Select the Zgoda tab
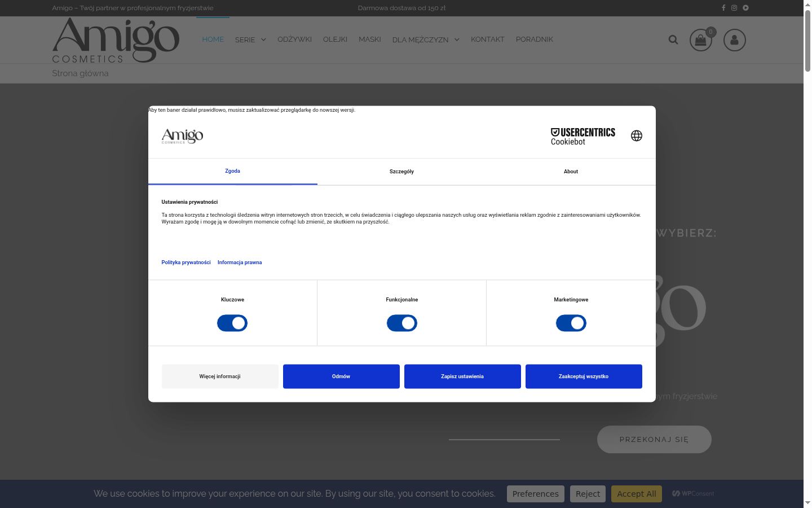812x508 pixels. click(233, 171)
